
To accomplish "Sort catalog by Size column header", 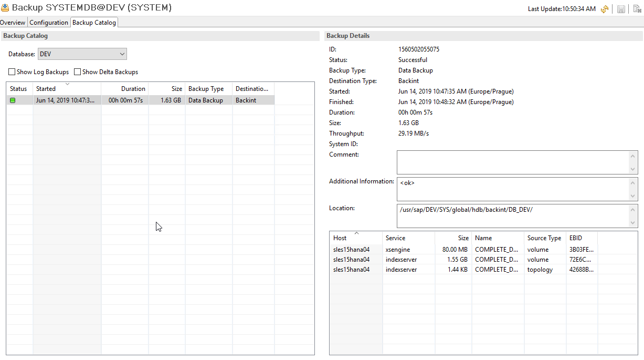I will click(167, 89).
